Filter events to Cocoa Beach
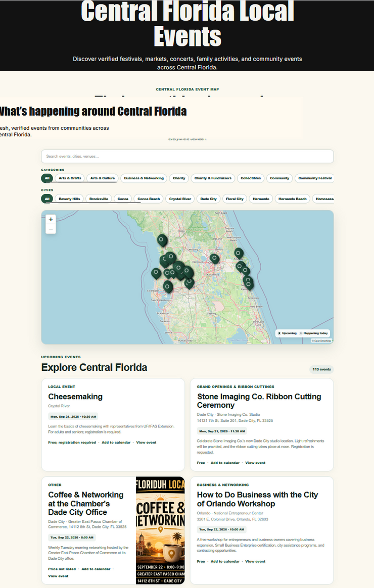 coord(149,199)
